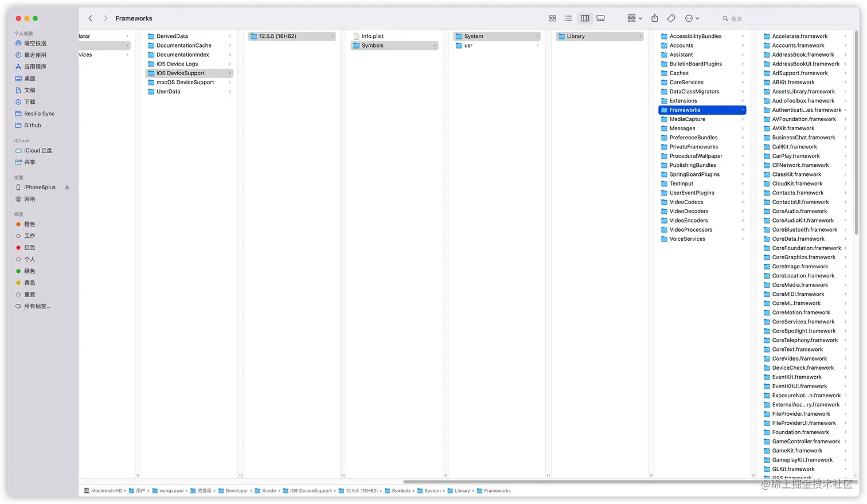Switch to gallery view in toolbar

pyautogui.click(x=601, y=18)
